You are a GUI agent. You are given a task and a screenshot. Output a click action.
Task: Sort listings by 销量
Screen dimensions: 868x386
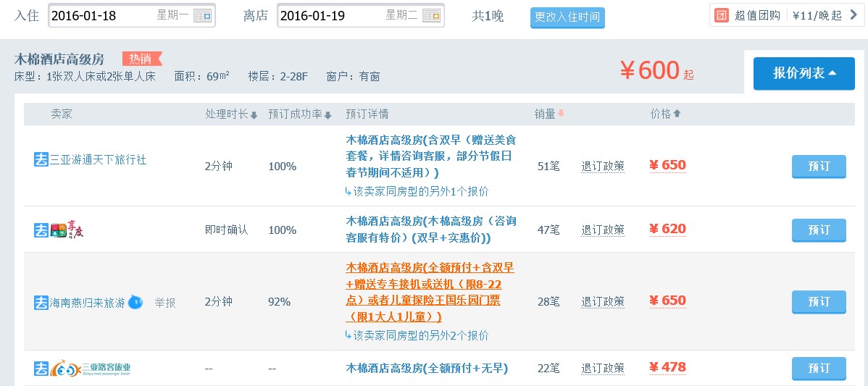[x=549, y=114]
